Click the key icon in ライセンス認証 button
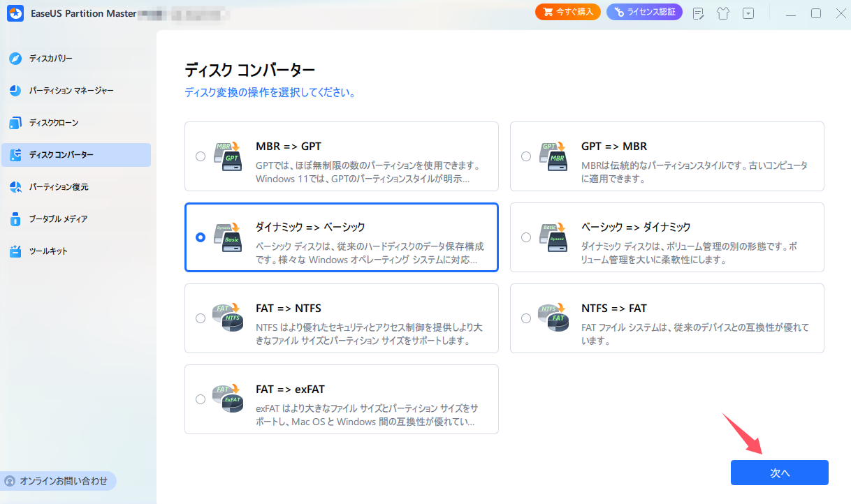Screen dimensions: 851x504 [618, 12]
